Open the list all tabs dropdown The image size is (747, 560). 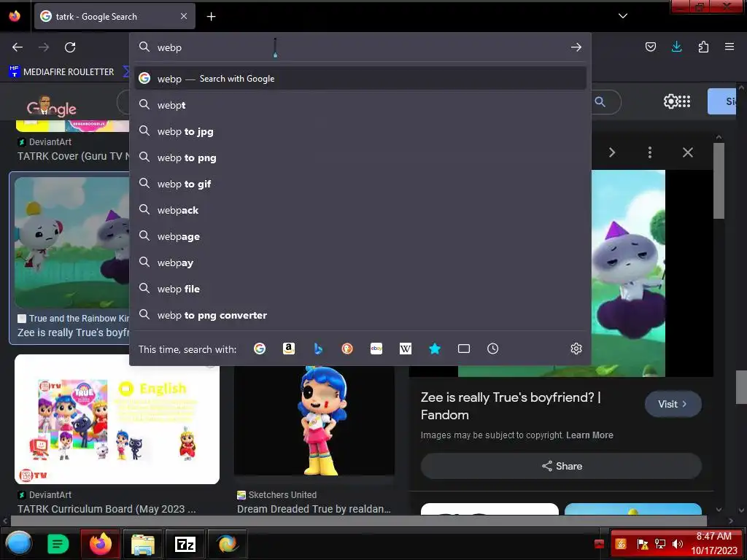(x=623, y=16)
